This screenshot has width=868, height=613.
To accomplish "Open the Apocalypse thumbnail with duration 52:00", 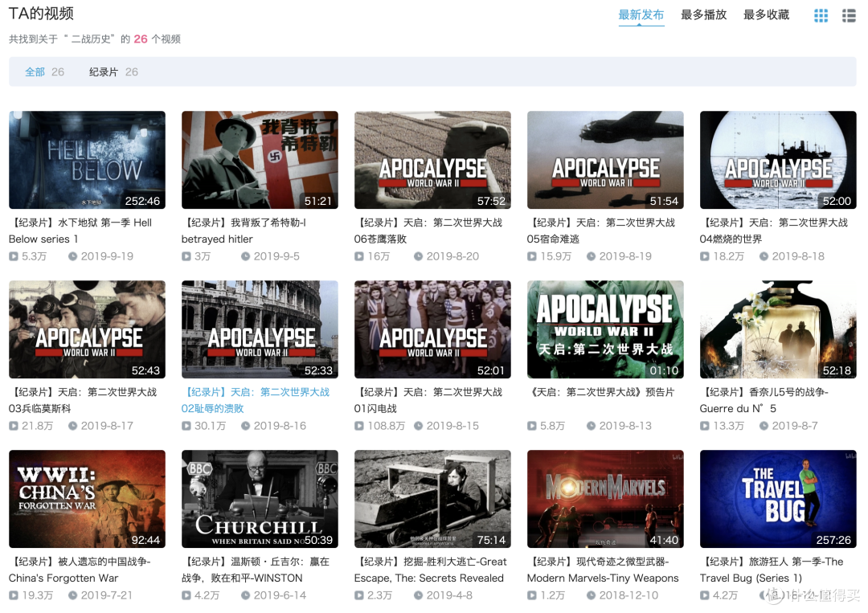I will (x=778, y=160).
